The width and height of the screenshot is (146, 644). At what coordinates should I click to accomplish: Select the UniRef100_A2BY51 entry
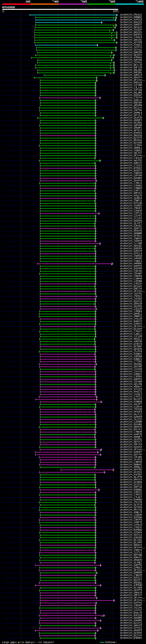tap(131, 565)
